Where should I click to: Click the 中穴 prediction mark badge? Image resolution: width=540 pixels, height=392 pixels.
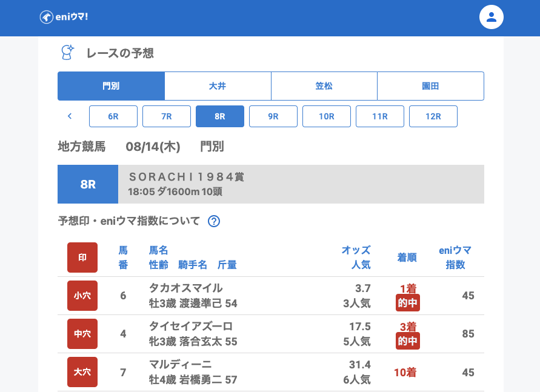point(82,334)
